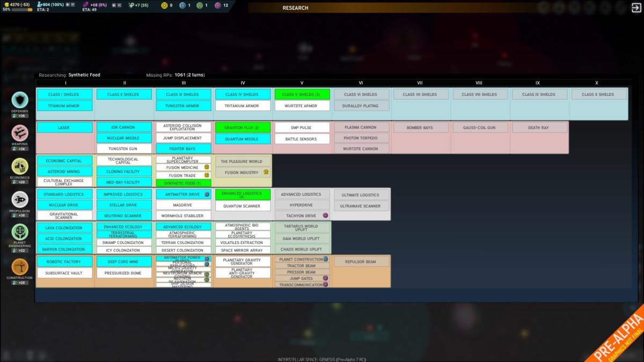This screenshot has height=362, width=644.
Task: Pick Planetary Gravity Generator technology
Action: point(243,262)
